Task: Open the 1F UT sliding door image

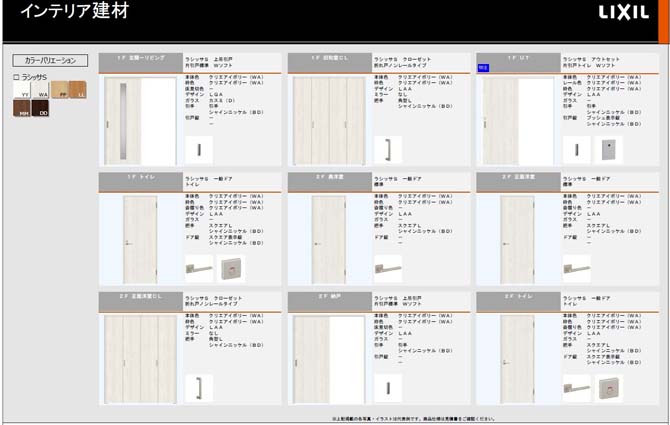Action: coord(518,121)
